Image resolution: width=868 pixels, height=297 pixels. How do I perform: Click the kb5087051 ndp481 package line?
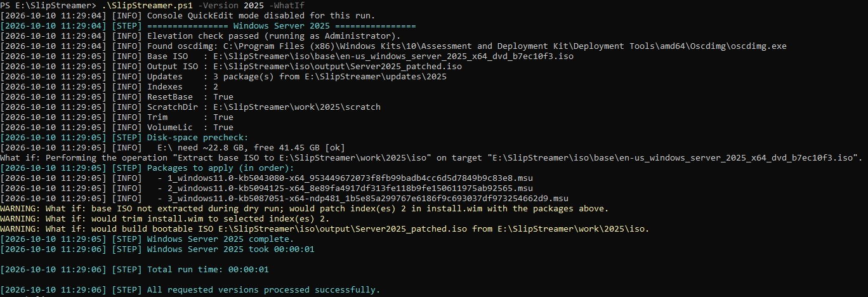[284, 199]
